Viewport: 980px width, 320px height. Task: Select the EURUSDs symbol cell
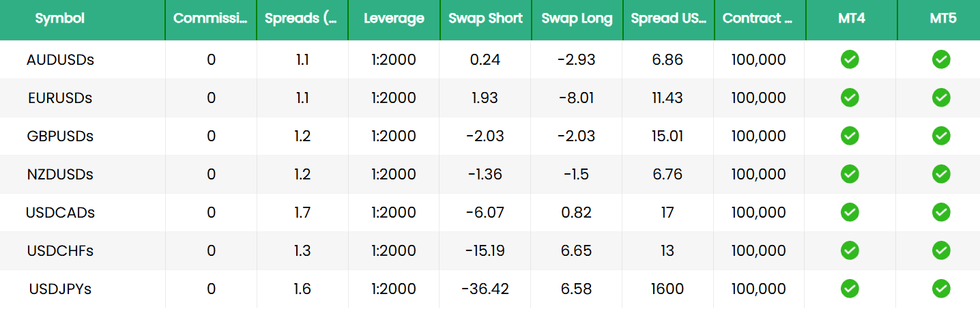[x=60, y=98]
